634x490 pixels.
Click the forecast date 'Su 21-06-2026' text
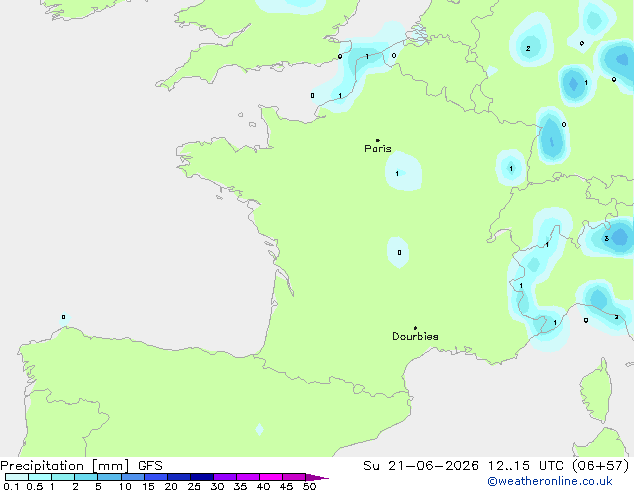point(421,466)
